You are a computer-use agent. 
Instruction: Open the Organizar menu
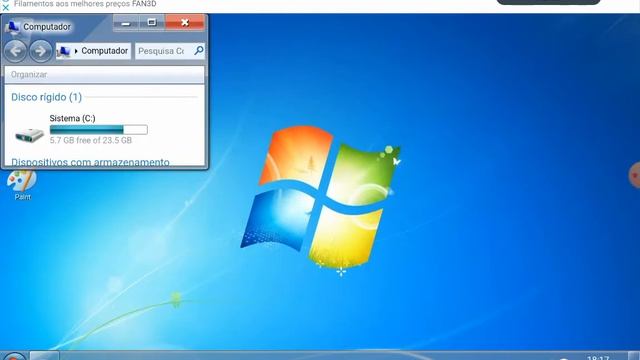point(29,74)
